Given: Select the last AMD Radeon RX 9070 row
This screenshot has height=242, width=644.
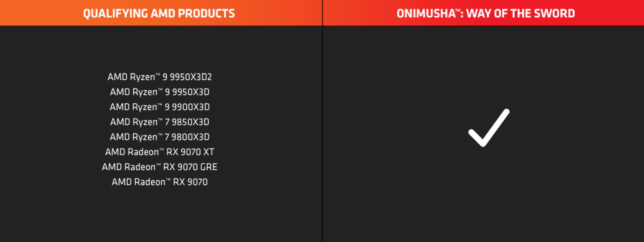Looking at the screenshot, I should (x=160, y=182).
